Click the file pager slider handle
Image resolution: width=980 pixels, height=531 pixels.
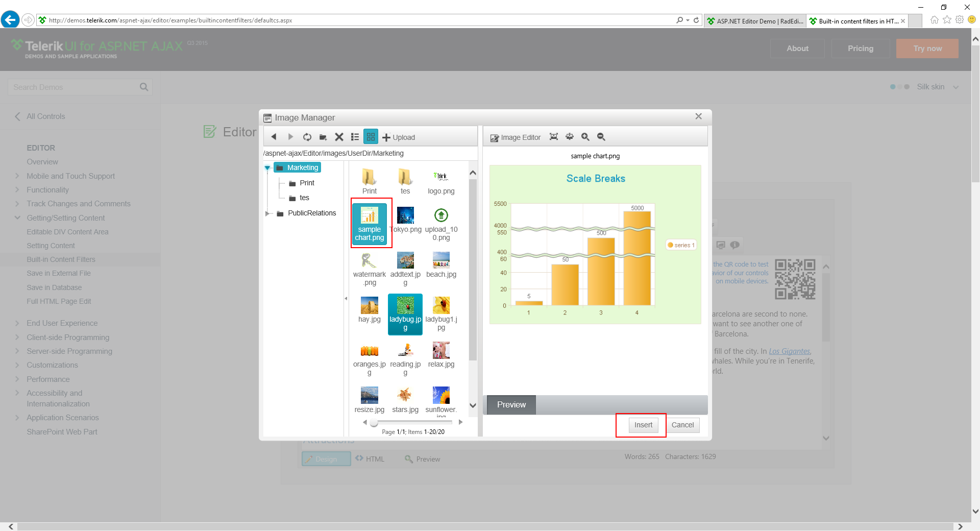point(374,422)
